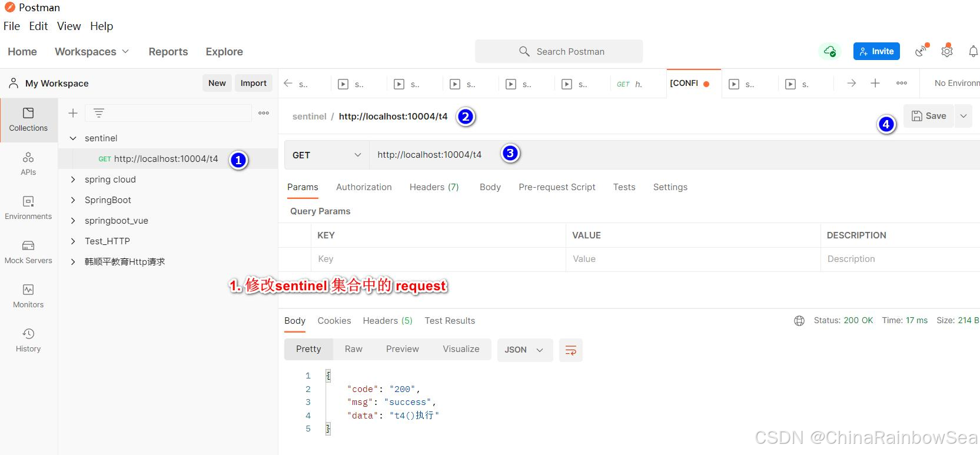
Task: Switch to the request Body tab
Action: [x=490, y=187]
